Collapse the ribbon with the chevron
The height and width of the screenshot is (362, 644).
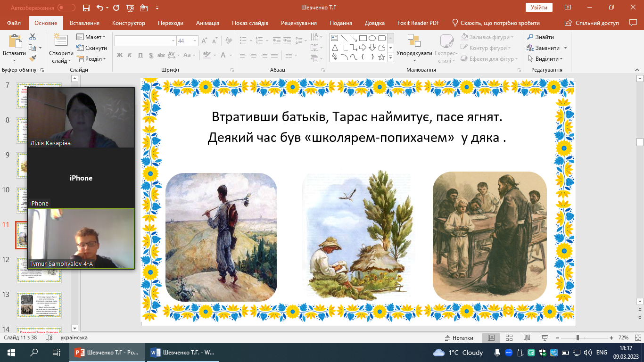(x=638, y=70)
